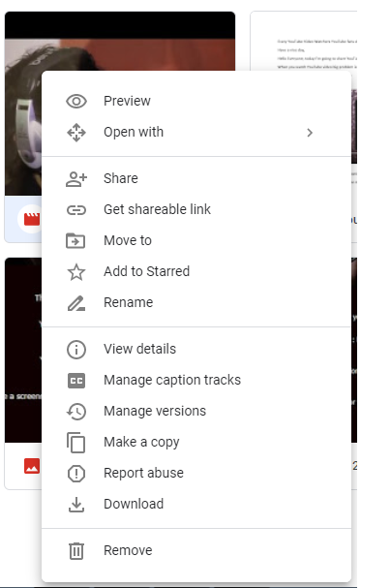Click the star outline icon
Image resolution: width=391 pixels, height=588 pixels.
[x=76, y=272]
